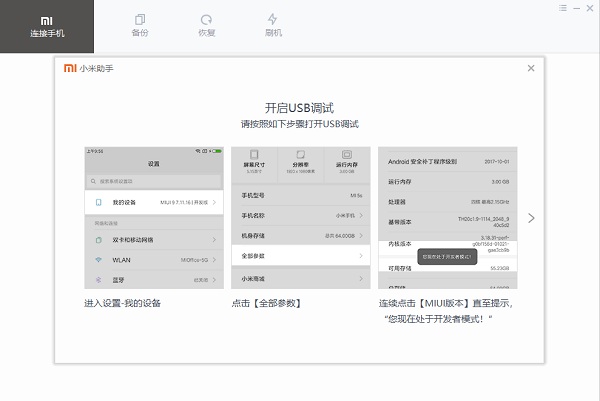This screenshot has height=401, width=600.
Task: Click the caption 连续点击【MIUI版本】直至提示
Action: click(446, 303)
